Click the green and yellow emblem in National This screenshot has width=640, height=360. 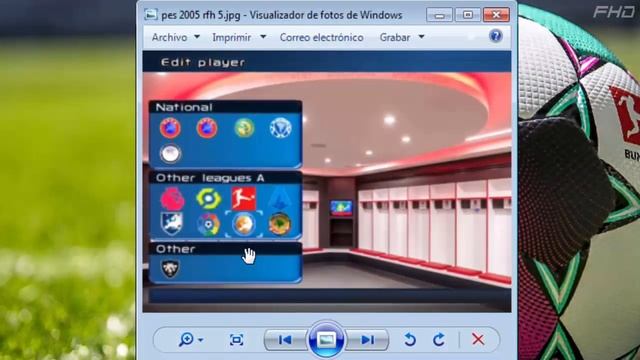[244, 128]
